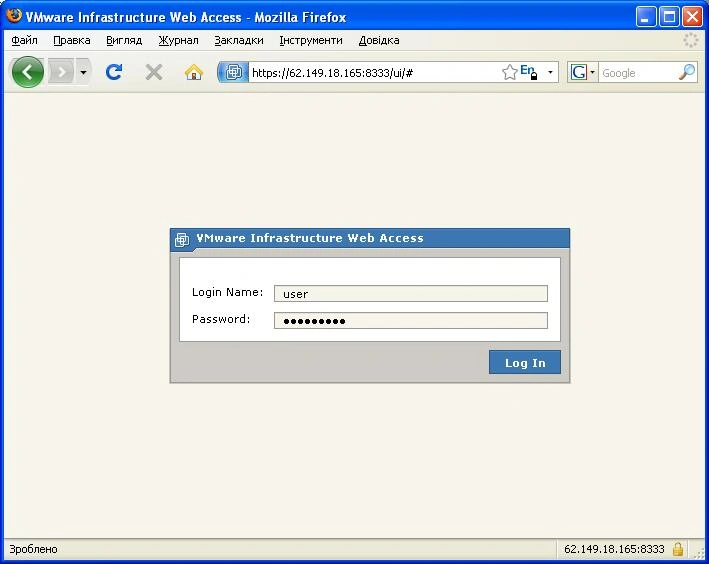This screenshot has width=709, height=564.
Task: Close the Firefox window
Action: click(692, 17)
